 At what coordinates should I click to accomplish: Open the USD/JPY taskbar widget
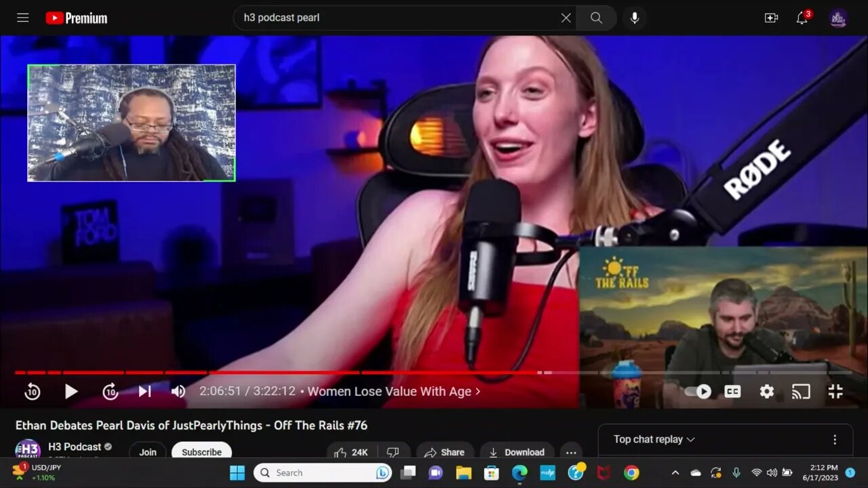click(x=37, y=472)
